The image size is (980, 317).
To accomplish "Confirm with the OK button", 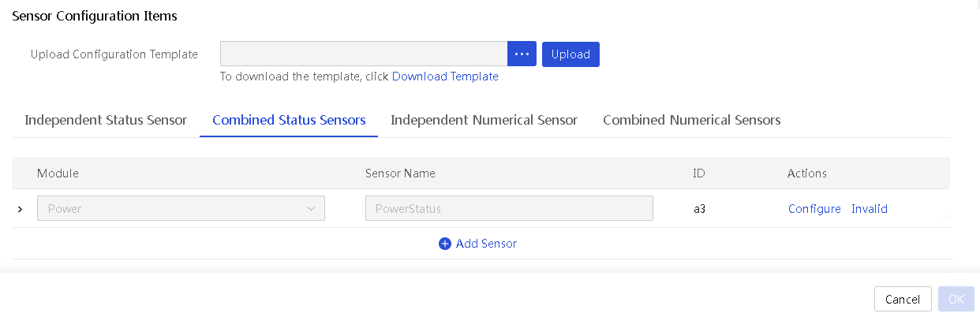I will 956,299.
